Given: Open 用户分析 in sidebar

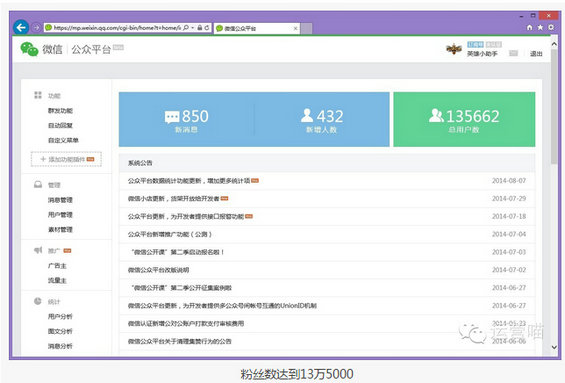Looking at the screenshot, I should 61,316.
